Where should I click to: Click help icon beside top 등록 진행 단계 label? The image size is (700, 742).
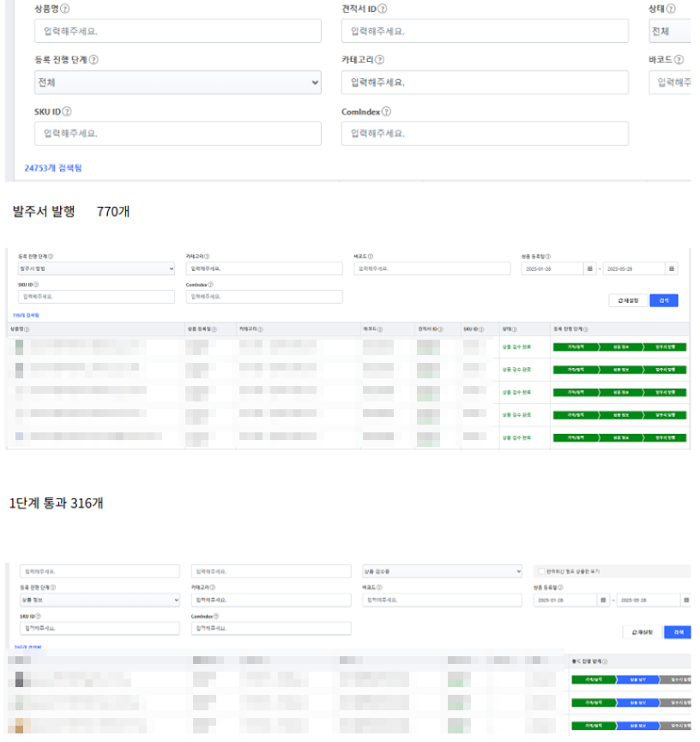tap(94, 60)
